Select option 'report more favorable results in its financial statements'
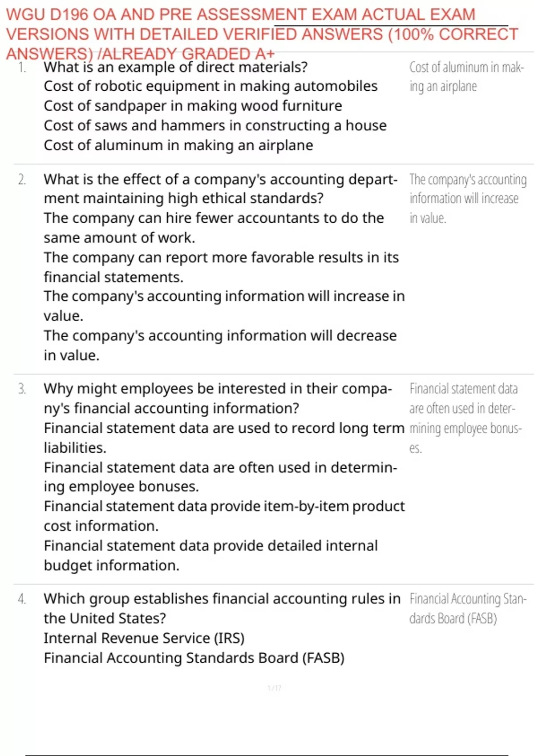Screen dimensions: 534x756 click(x=221, y=267)
